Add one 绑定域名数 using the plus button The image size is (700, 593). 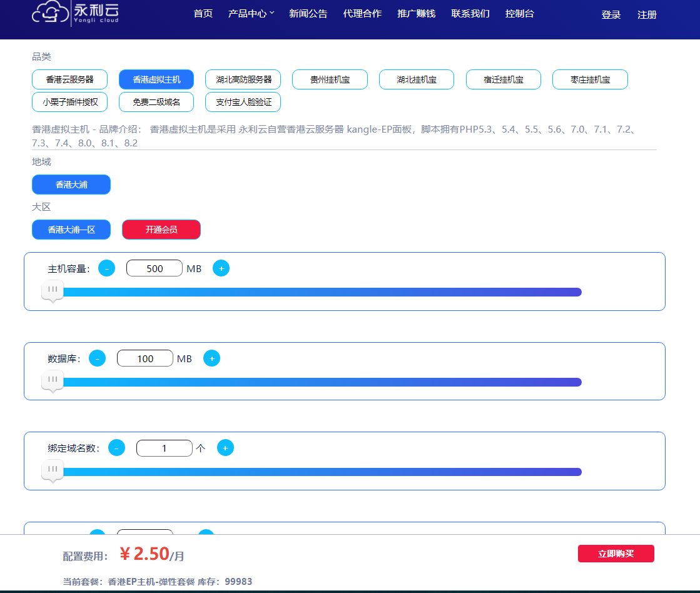pos(225,448)
